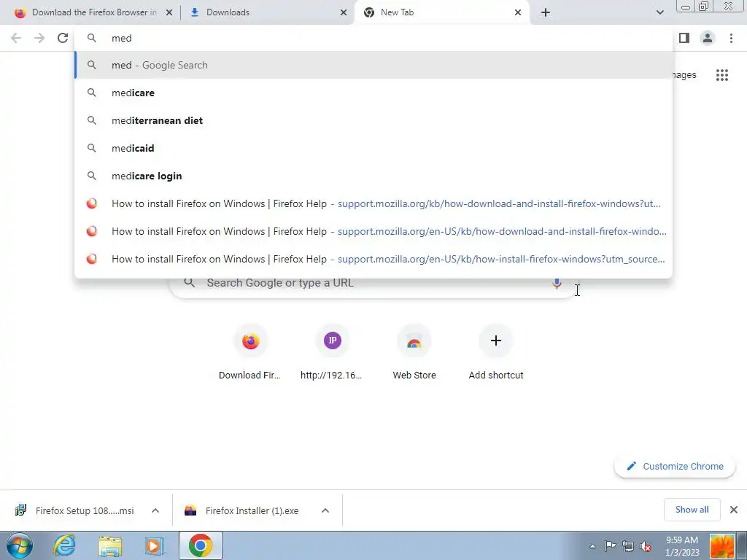747x560 pixels.
Task: Open Chrome's three-dot menu
Action: pos(731,38)
